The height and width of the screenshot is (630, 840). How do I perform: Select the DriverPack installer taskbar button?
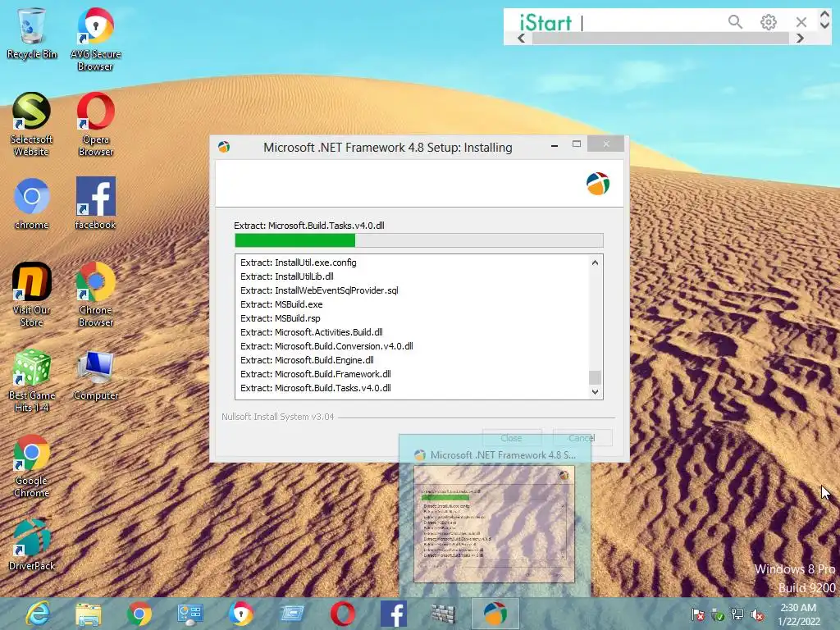coord(495,614)
